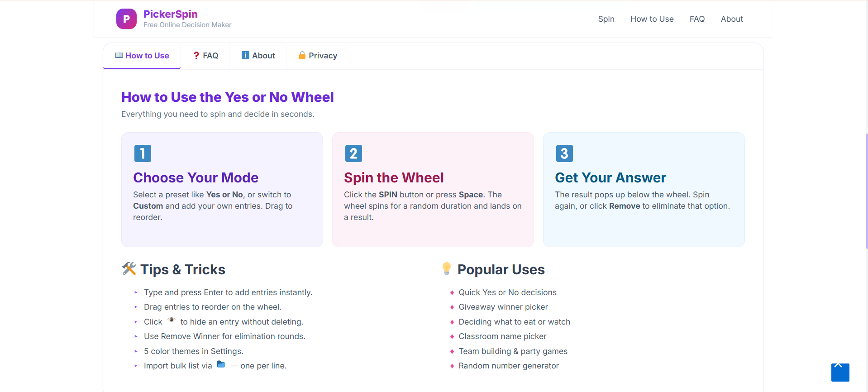Click the step 2 number badge
The width and height of the screenshot is (868, 392).
(x=353, y=153)
